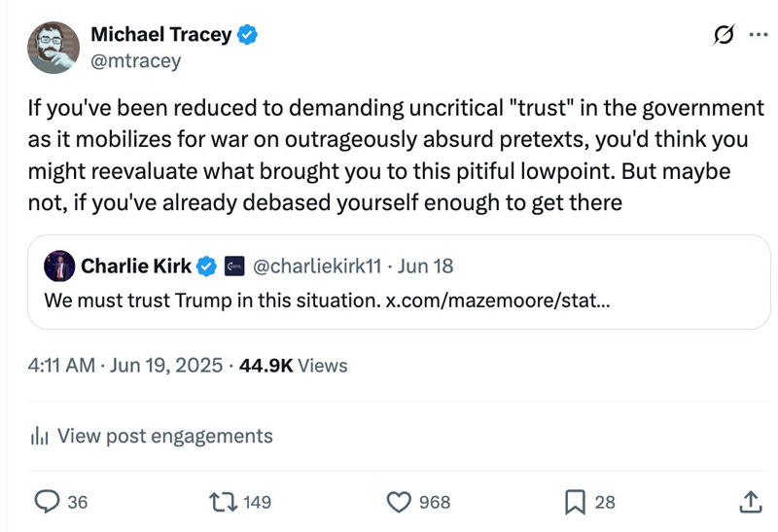Click Michael Tracey's blue verified checkmark
This screenshot has height=532, width=778.
click(x=248, y=35)
